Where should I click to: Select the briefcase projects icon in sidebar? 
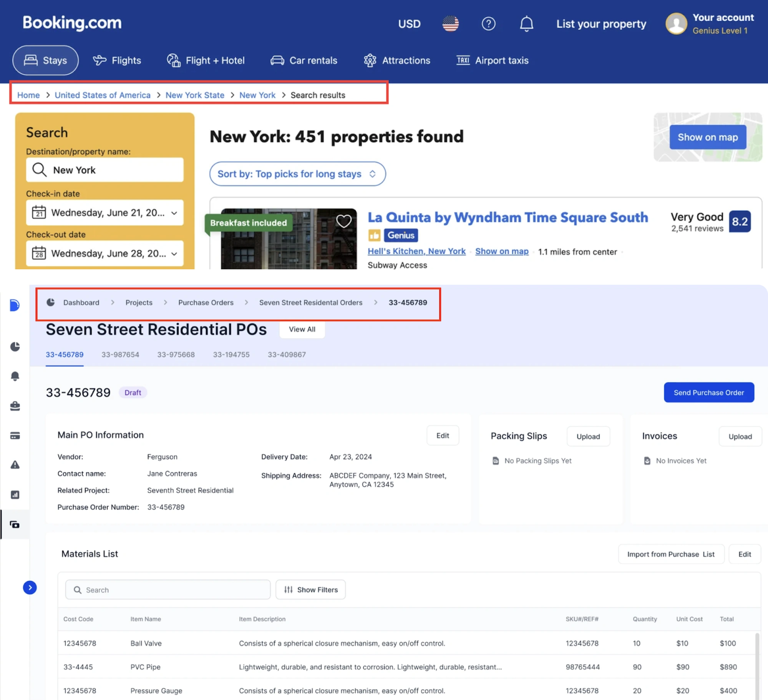click(15, 406)
